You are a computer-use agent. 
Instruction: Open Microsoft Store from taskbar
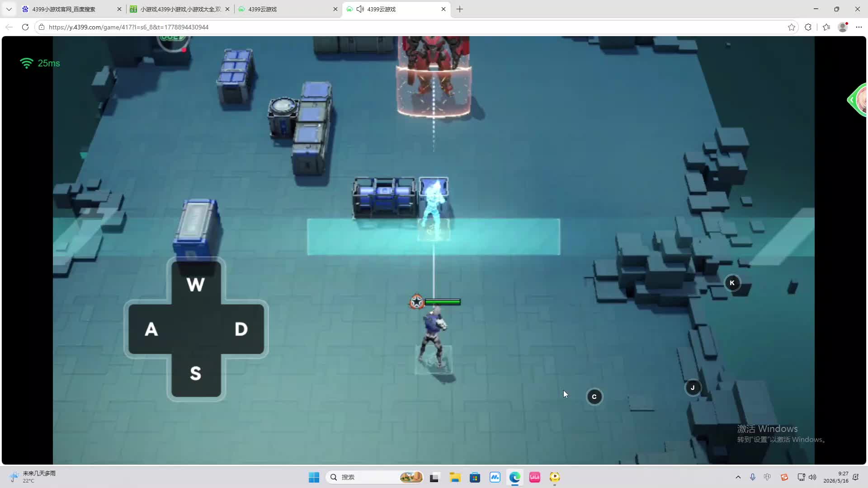pos(475,477)
